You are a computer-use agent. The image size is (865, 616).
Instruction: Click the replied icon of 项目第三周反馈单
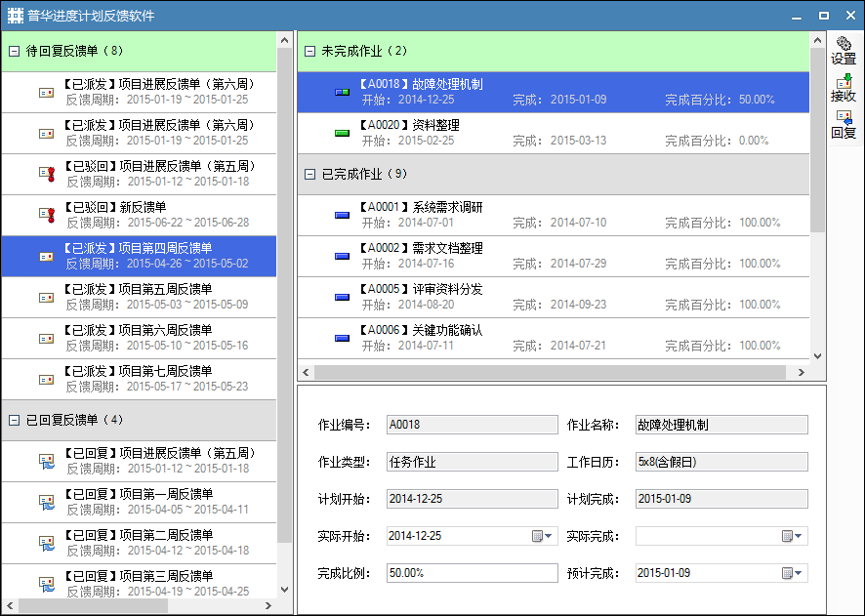point(47,584)
